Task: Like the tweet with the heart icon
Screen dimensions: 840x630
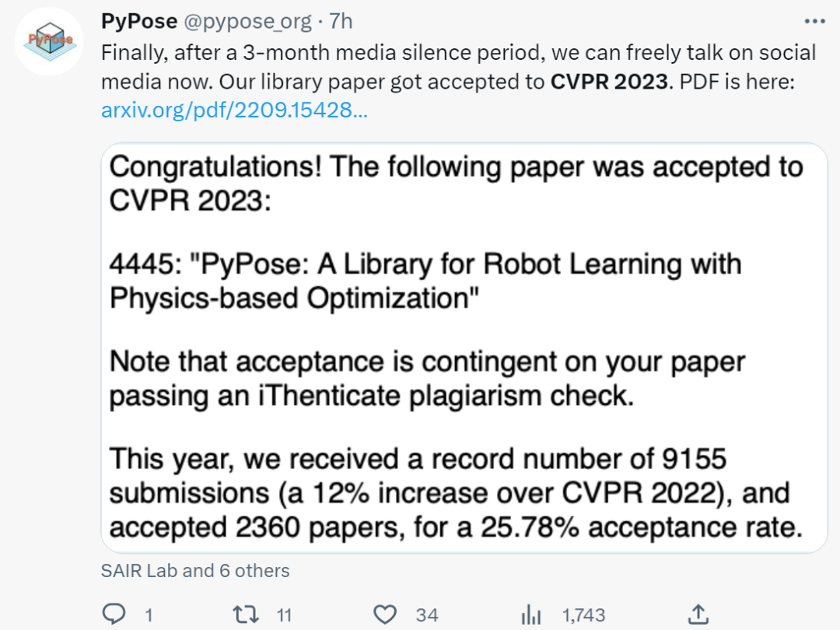Action: tap(385, 614)
